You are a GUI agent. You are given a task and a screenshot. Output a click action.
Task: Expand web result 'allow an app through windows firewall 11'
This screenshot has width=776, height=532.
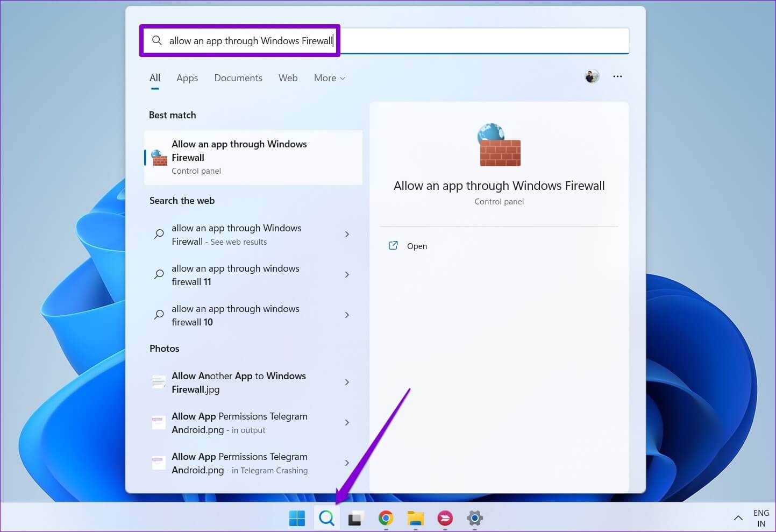(347, 275)
